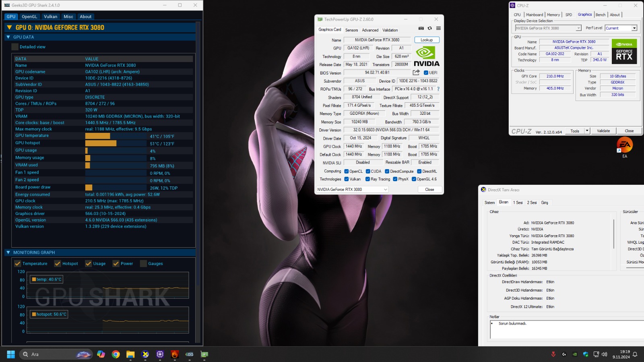
Task: Launch Copilot from the taskbar
Action: point(101,354)
